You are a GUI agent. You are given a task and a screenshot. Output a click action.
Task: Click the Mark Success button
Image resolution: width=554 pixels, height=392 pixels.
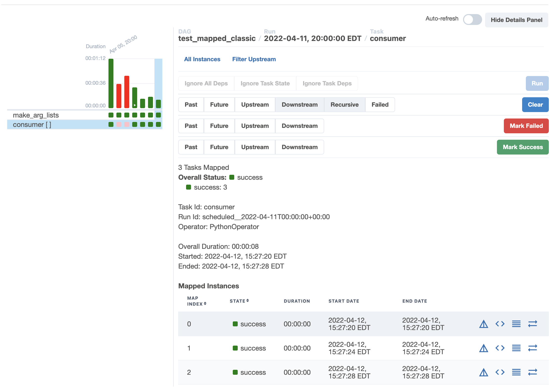click(523, 147)
